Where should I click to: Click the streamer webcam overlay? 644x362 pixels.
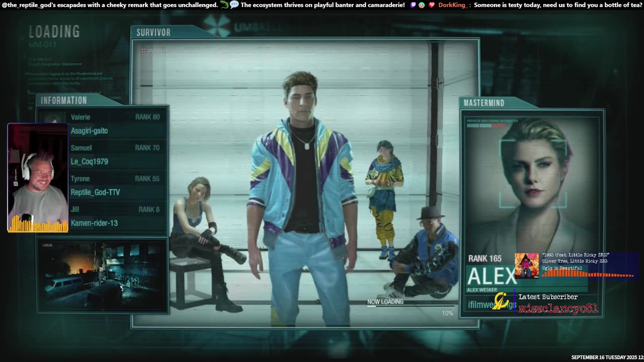(x=38, y=178)
